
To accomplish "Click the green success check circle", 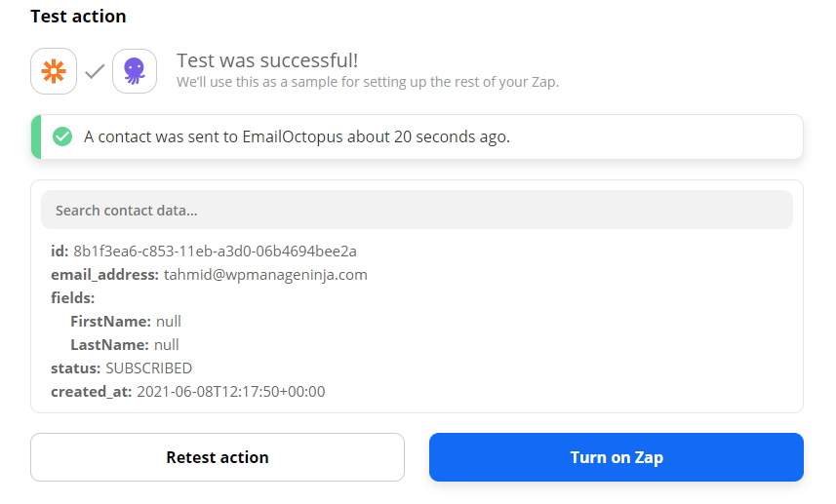I will pyautogui.click(x=62, y=136).
